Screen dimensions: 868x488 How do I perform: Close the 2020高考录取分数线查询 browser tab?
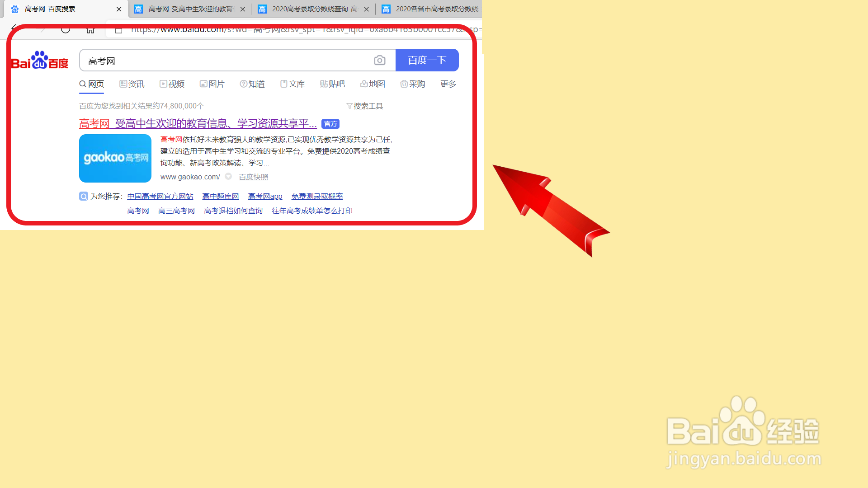click(x=367, y=9)
